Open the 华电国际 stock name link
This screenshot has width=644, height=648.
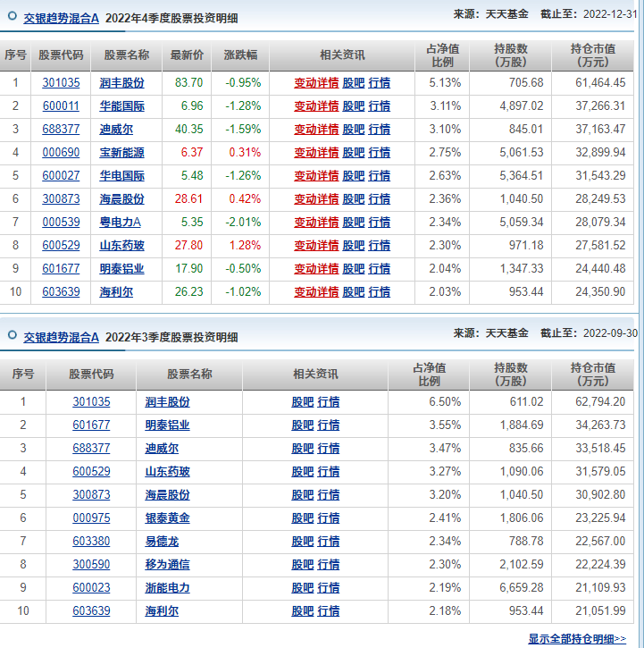point(121,176)
